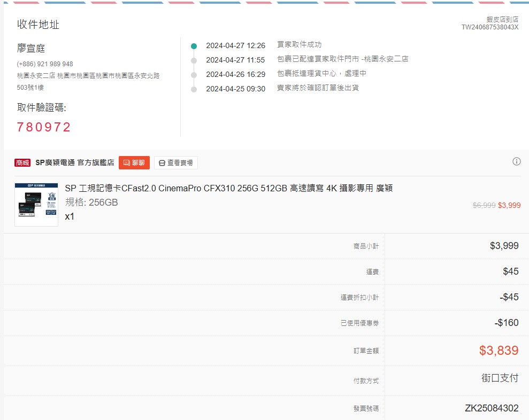
Task: Click the info icon beside the shop header
Action: pyautogui.click(x=516, y=161)
